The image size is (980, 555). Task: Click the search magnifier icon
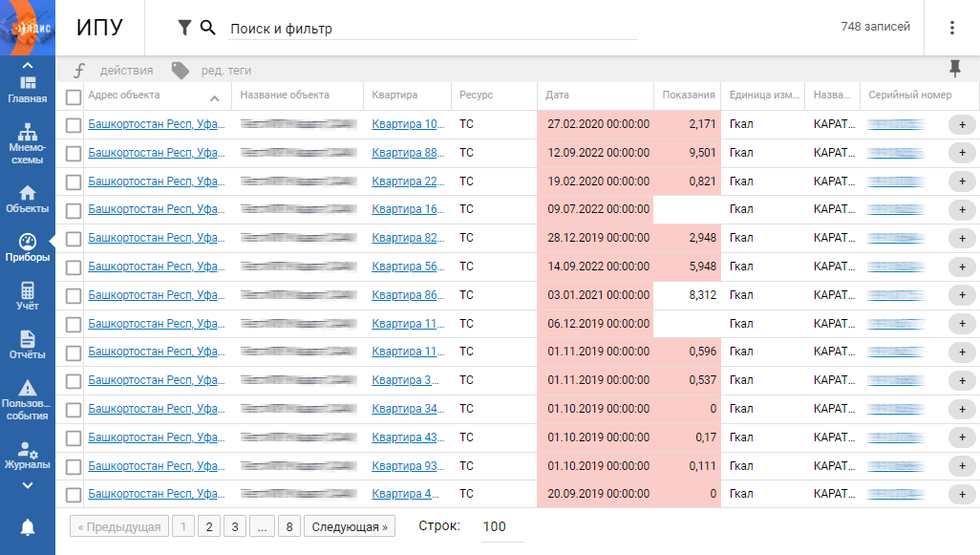click(207, 28)
